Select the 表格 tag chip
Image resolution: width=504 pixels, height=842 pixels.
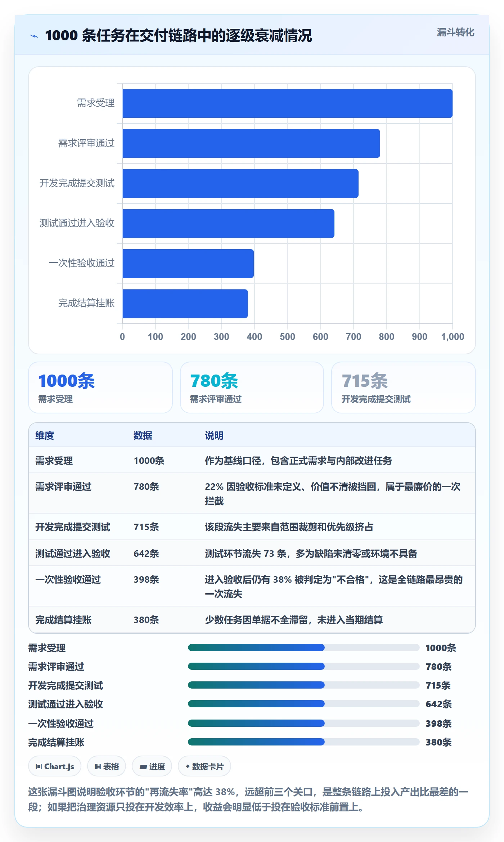coord(107,766)
